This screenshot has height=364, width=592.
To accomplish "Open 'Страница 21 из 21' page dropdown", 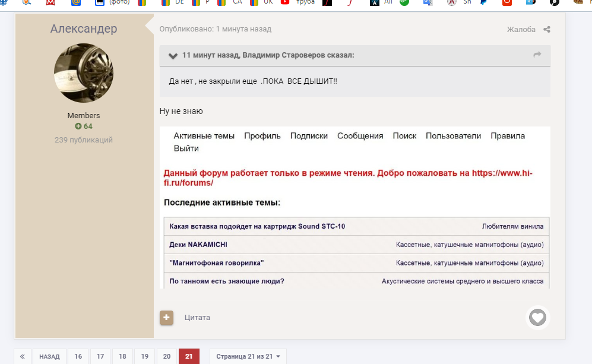I will click(x=248, y=356).
